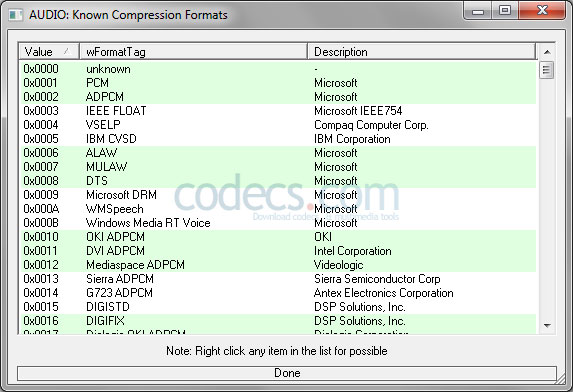Click 'Sierra Semiconductor Corp' description
573x392 pixels.
pos(377,279)
